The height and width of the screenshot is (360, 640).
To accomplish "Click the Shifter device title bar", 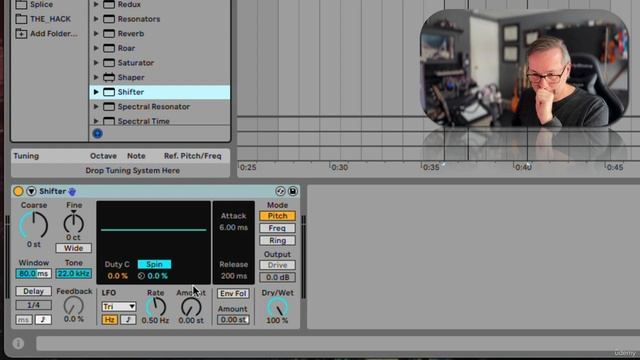I will (x=155, y=191).
